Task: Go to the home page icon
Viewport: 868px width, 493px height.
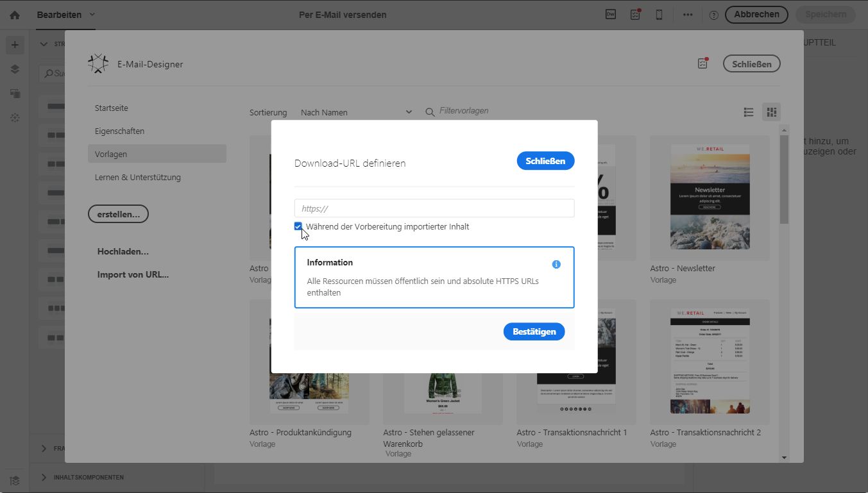Action: [15, 15]
